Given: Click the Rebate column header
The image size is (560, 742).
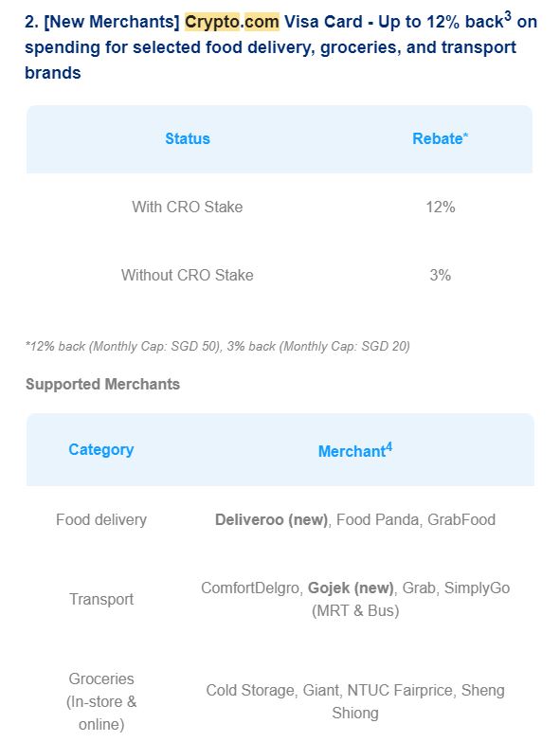Looking at the screenshot, I should coord(437,138).
